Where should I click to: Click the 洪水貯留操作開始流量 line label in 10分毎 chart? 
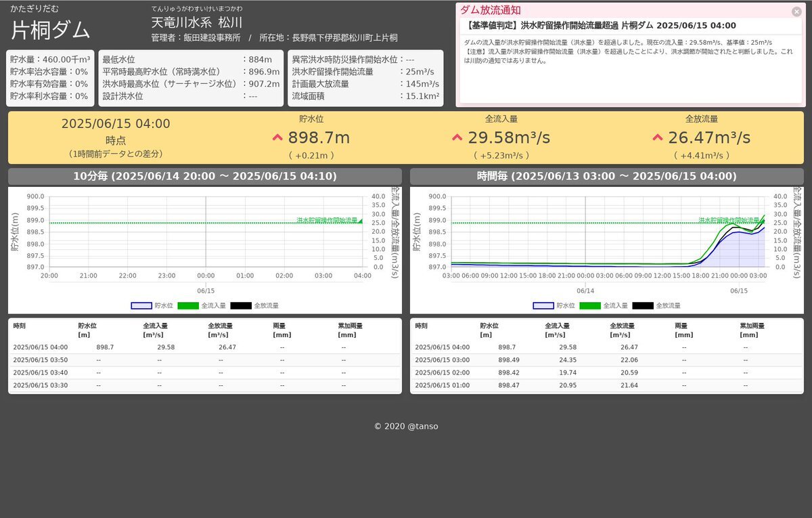point(328,220)
